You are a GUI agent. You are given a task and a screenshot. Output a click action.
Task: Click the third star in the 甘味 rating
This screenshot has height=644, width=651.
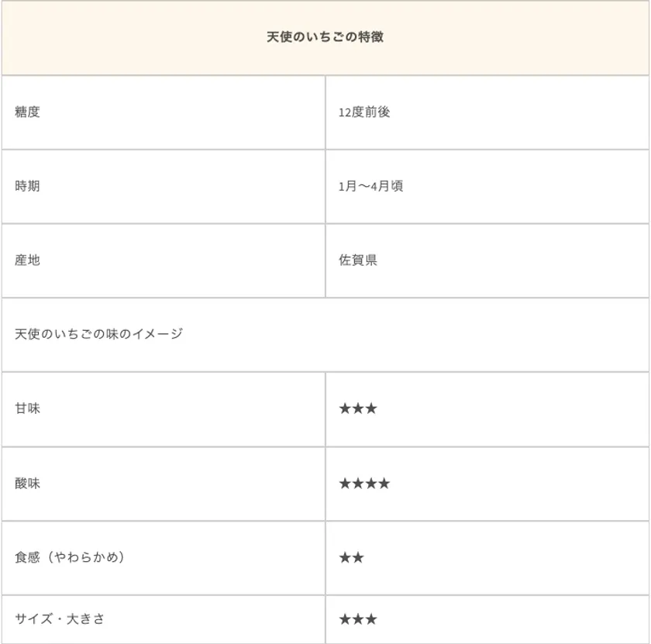371,408
